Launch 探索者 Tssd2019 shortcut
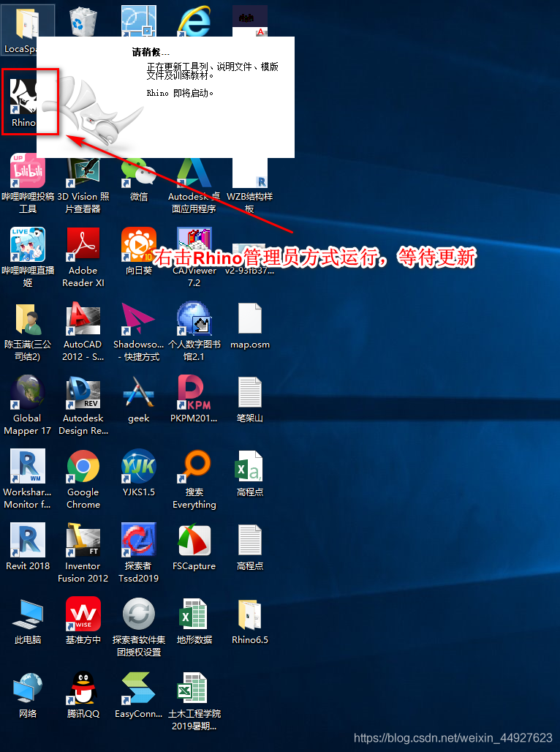This screenshot has height=752, width=560. [x=139, y=552]
